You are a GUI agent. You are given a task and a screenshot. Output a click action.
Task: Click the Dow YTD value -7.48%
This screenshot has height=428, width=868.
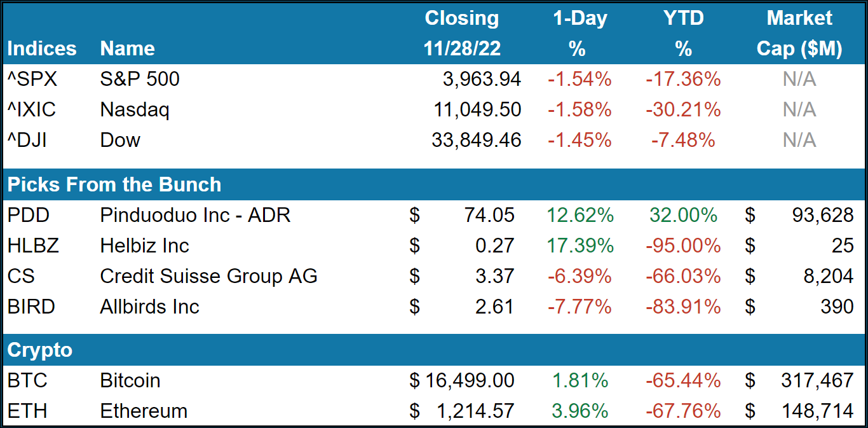(683, 140)
